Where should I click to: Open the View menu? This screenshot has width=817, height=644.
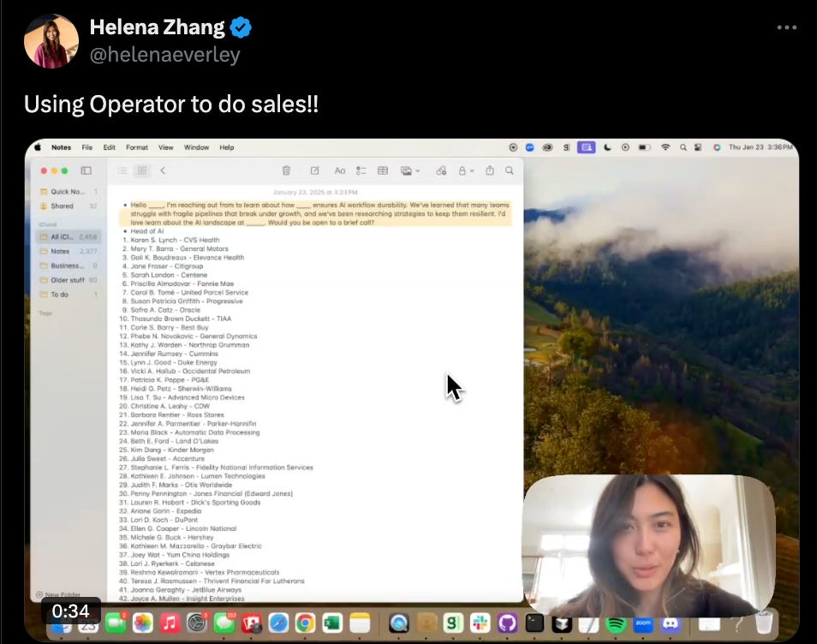165,147
